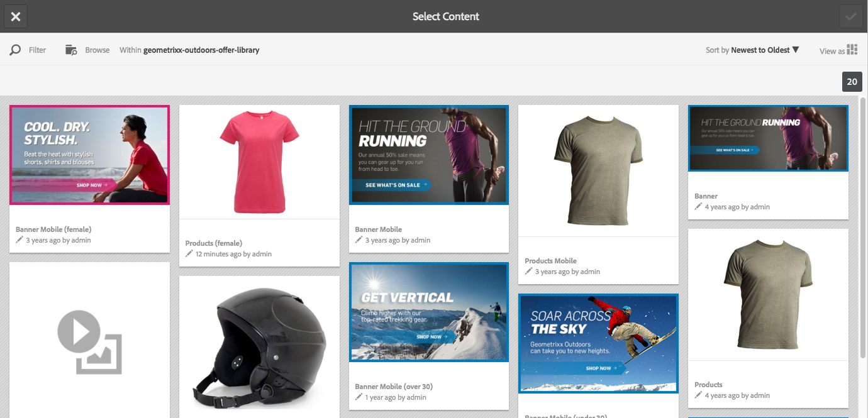868x418 pixels.
Task: Open the Filter search magnifier
Action: 15,50
